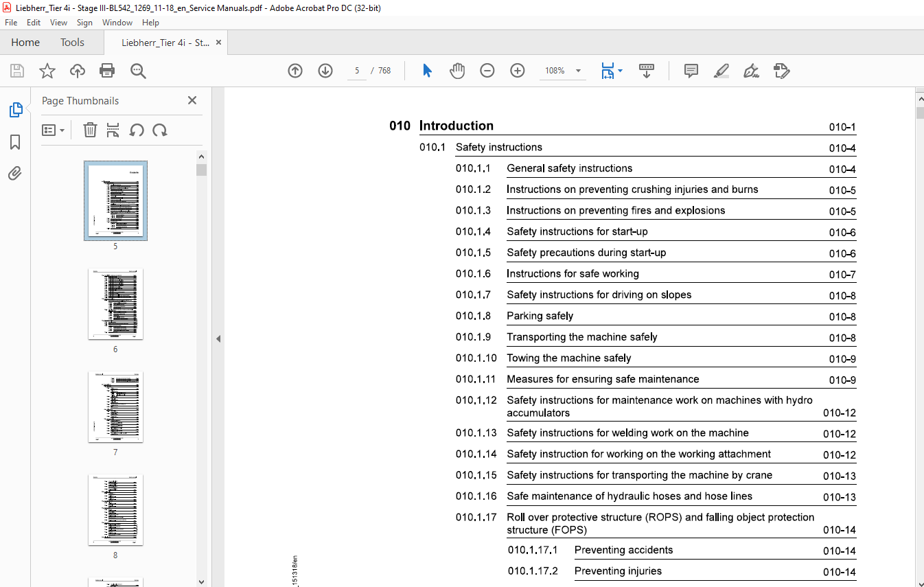Activate the Hand pan tool
Viewport: 924px width, 587px height.
point(457,71)
